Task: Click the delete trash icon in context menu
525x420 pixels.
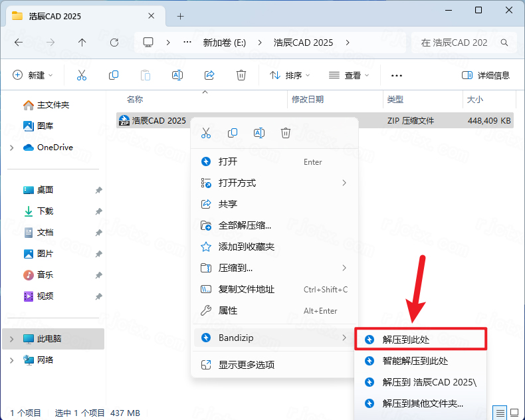Action: pos(286,133)
